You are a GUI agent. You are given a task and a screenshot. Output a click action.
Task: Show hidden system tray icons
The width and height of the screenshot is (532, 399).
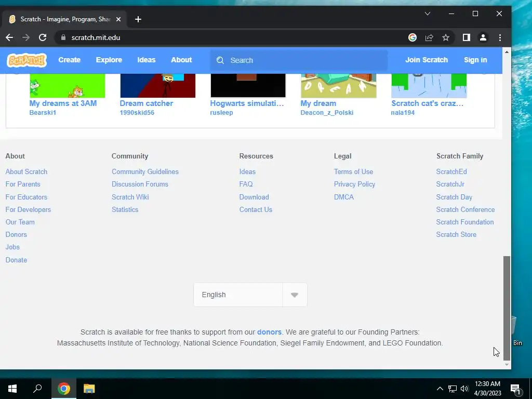tap(440, 389)
